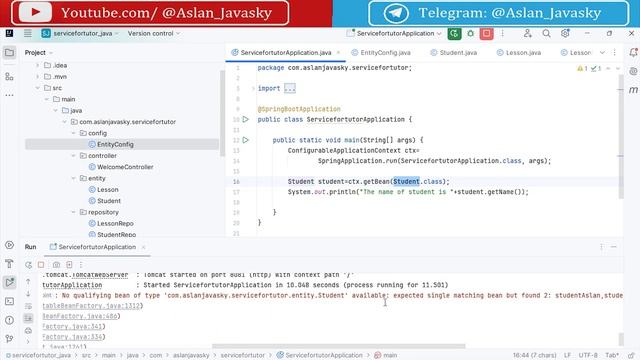This screenshot has width=640, height=360.
Task: Show more tool windows ellipsis
Action: [x=9, y=95]
